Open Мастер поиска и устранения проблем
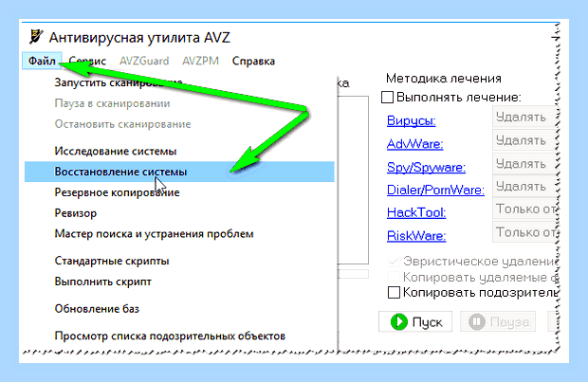 click(179, 234)
